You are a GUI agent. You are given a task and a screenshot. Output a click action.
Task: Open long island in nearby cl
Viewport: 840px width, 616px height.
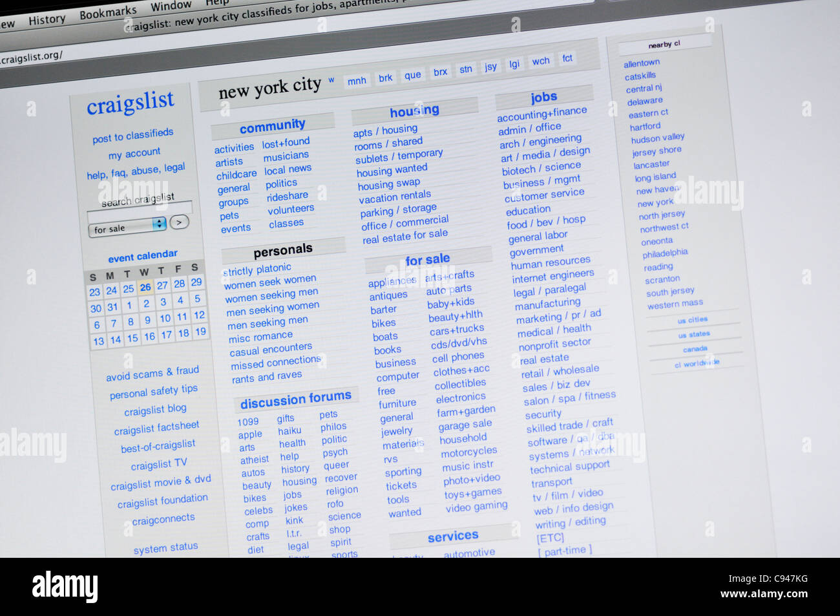(655, 177)
